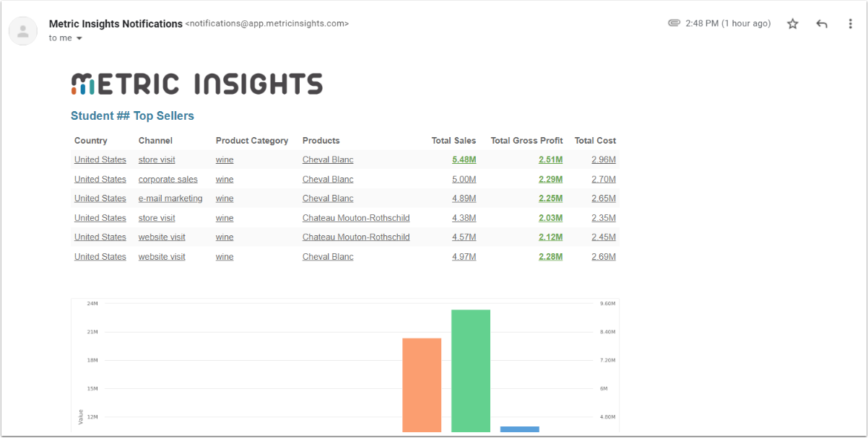Click the Metric Insights logo
The width and height of the screenshot is (868, 438).
coord(196,84)
